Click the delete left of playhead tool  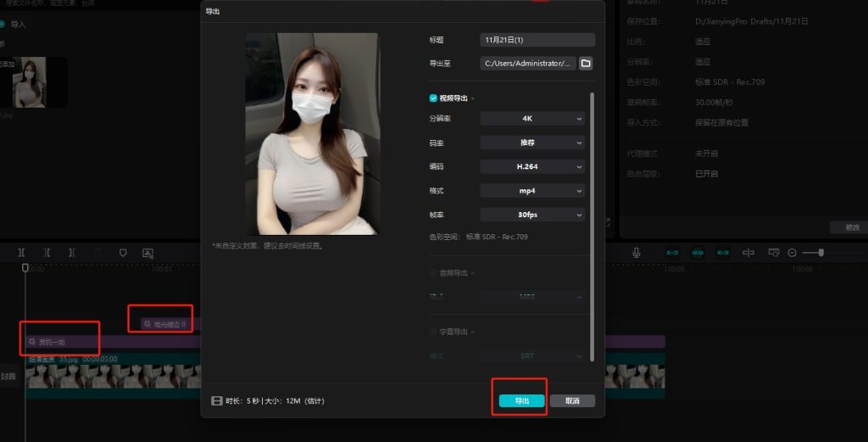(x=47, y=253)
